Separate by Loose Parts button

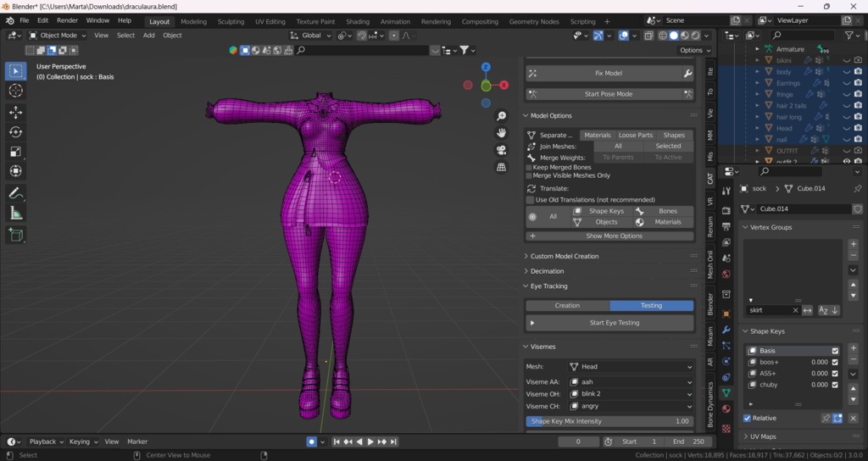[635, 135]
